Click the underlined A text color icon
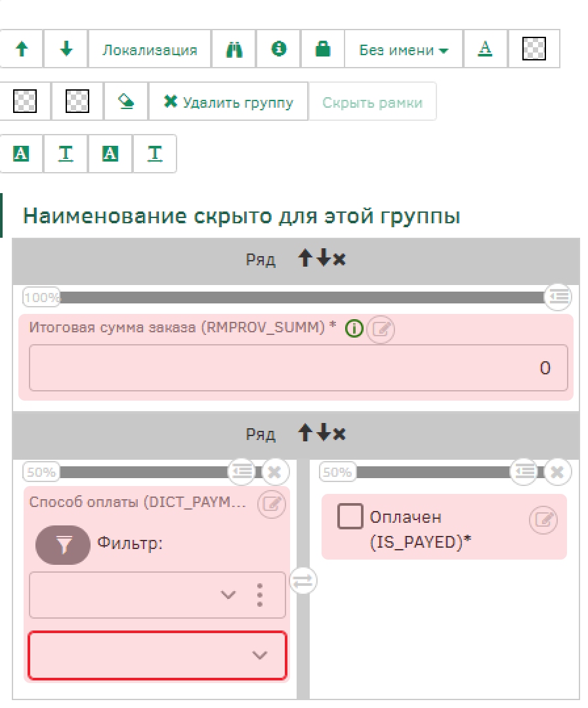 pyautogui.click(x=485, y=49)
